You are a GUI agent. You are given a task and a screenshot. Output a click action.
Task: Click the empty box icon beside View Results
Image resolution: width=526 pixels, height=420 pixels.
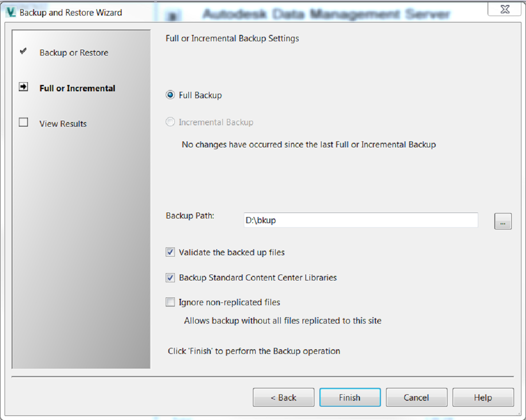pyautogui.click(x=23, y=122)
